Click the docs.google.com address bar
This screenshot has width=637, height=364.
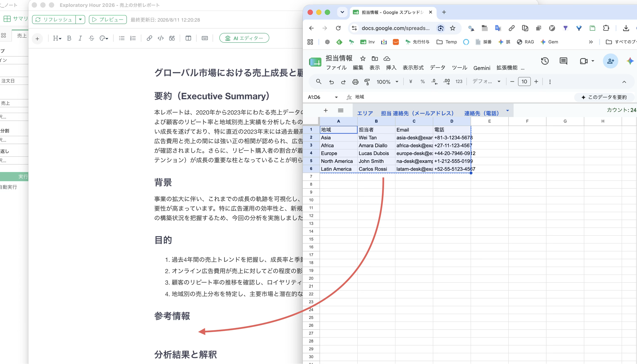click(x=395, y=28)
